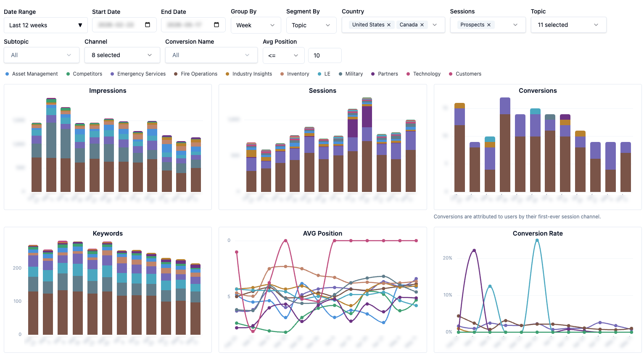This screenshot has width=644, height=357.
Task: Expand the Subtopic All dropdown
Action: [42, 55]
